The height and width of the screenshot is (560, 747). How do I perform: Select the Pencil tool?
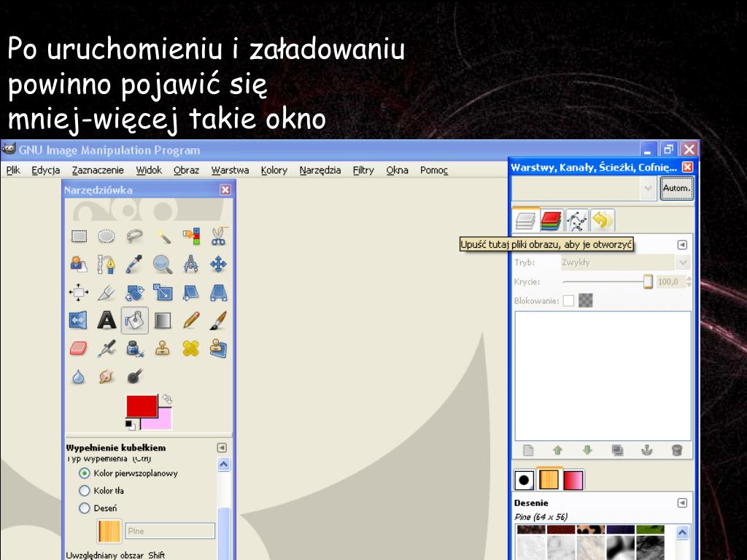pyautogui.click(x=191, y=321)
